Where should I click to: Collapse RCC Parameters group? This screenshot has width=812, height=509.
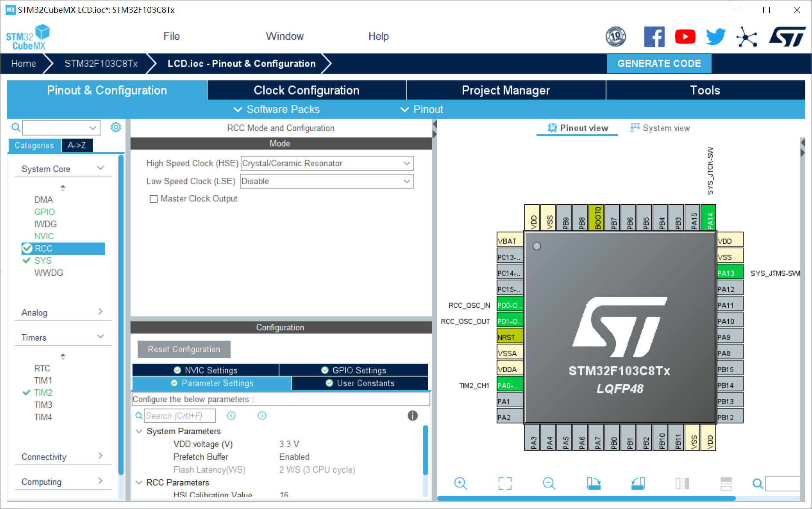(x=139, y=483)
